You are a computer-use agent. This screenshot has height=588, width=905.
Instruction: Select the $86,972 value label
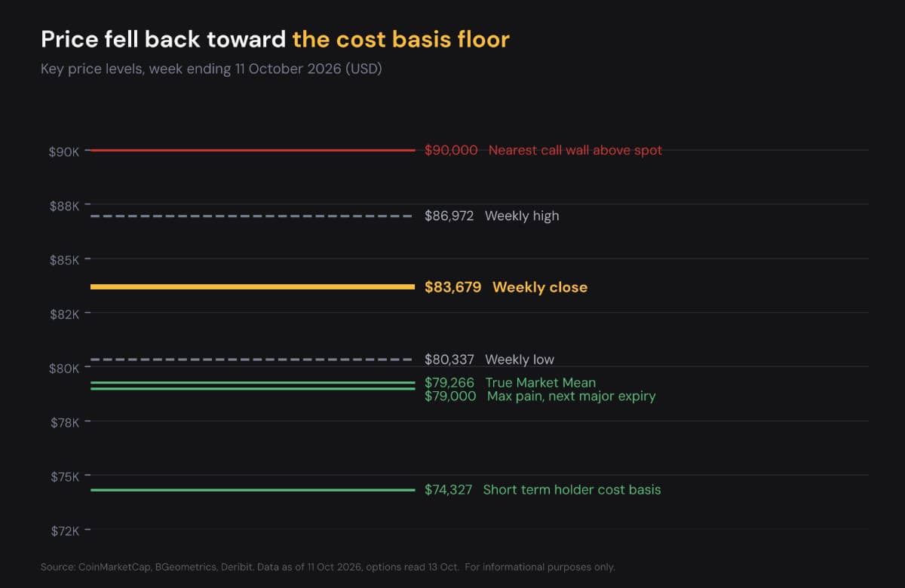(449, 216)
